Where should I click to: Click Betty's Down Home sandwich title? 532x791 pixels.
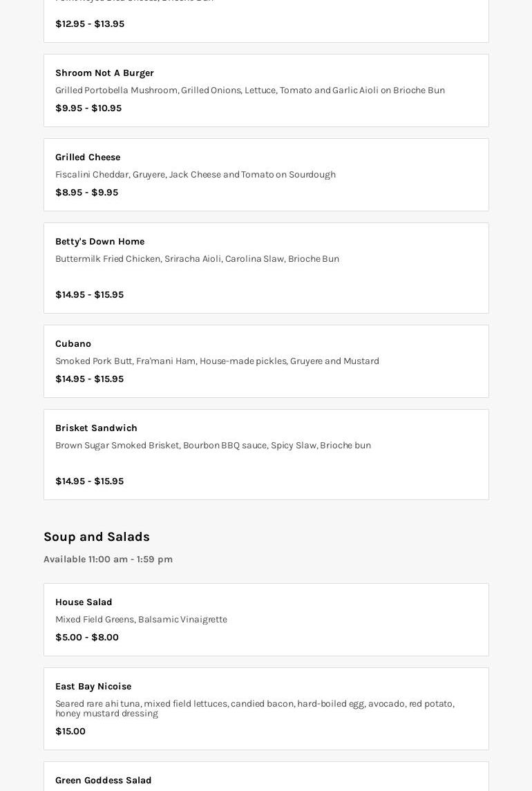click(x=99, y=242)
